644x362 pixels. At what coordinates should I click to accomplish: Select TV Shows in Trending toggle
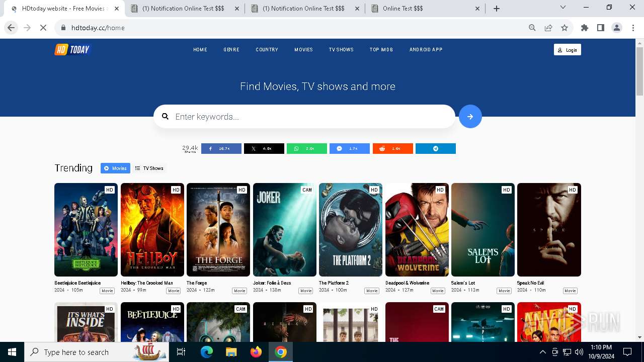(x=149, y=168)
